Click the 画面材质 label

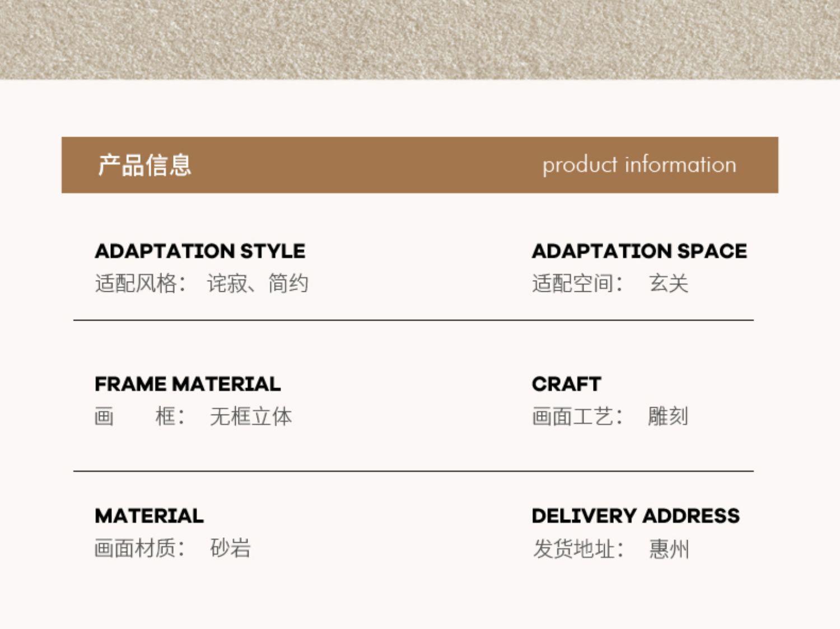139,548
